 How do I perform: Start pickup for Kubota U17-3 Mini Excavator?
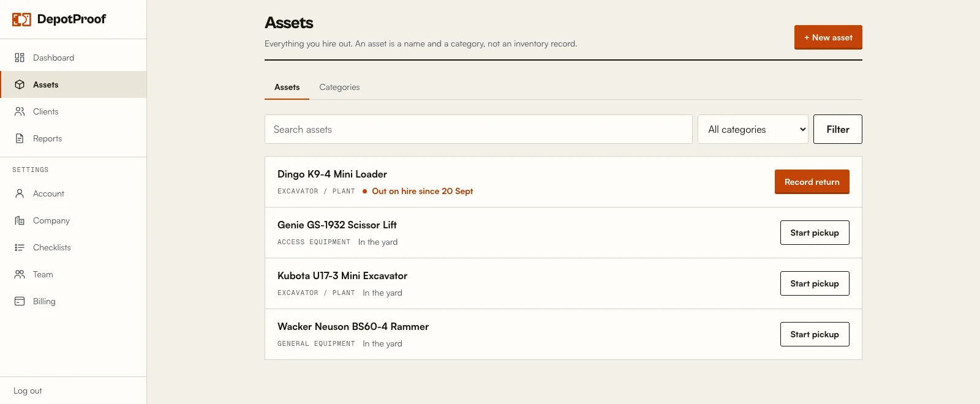tap(815, 283)
